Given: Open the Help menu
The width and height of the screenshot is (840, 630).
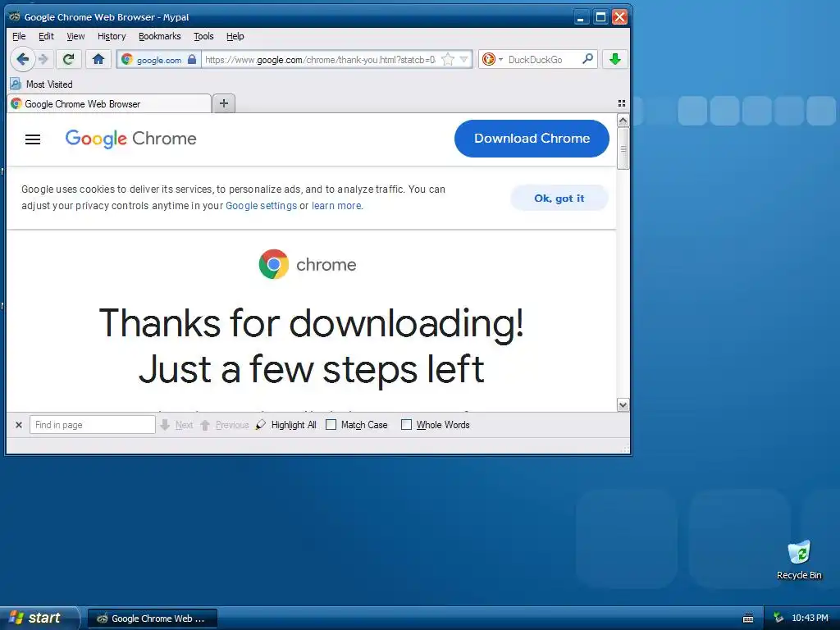Looking at the screenshot, I should (x=235, y=36).
